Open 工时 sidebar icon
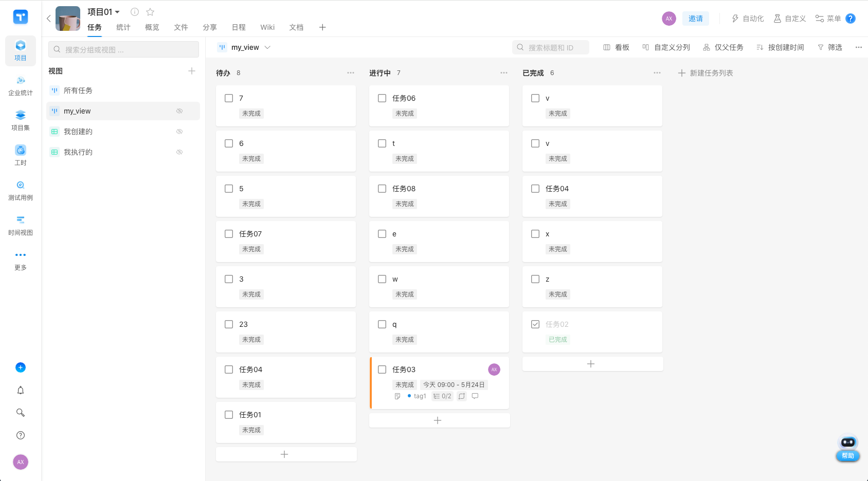Image resolution: width=868 pixels, height=481 pixels. tap(21, 156)
